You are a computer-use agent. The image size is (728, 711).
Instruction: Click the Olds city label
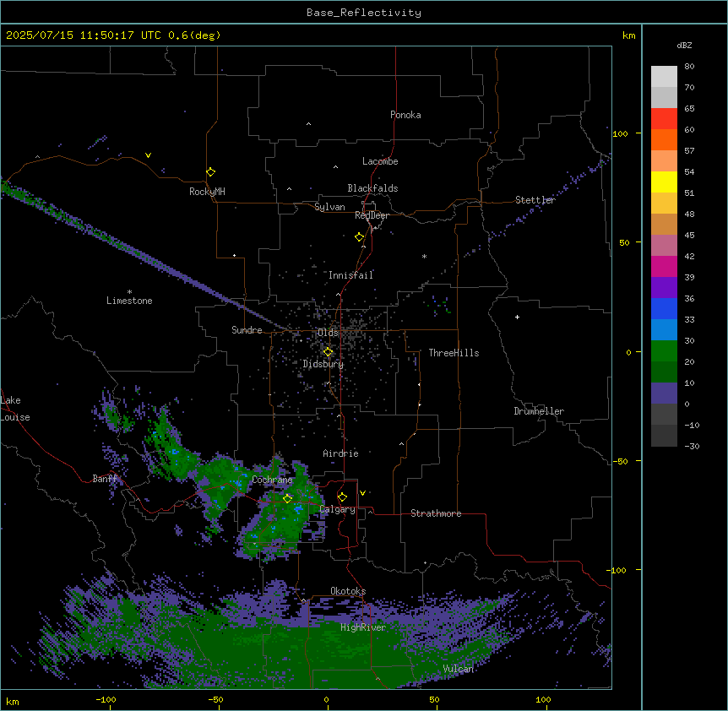point(328,333)
